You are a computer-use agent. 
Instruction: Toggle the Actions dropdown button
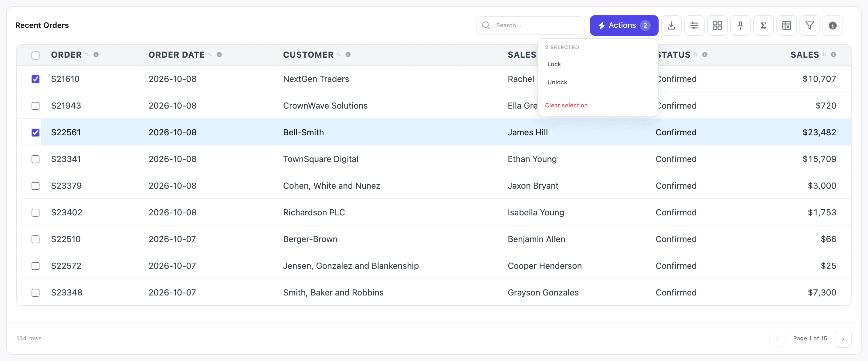(624, 25)
